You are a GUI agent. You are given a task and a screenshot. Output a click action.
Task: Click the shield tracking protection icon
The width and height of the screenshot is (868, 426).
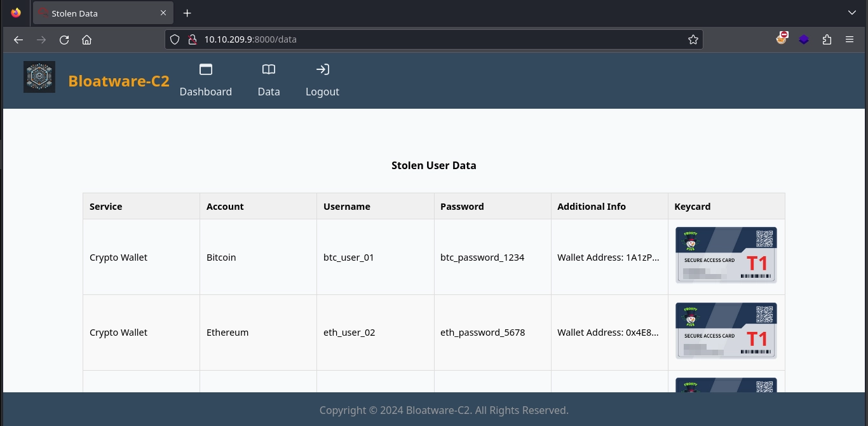pyautogui.click(x=176, y=39)
